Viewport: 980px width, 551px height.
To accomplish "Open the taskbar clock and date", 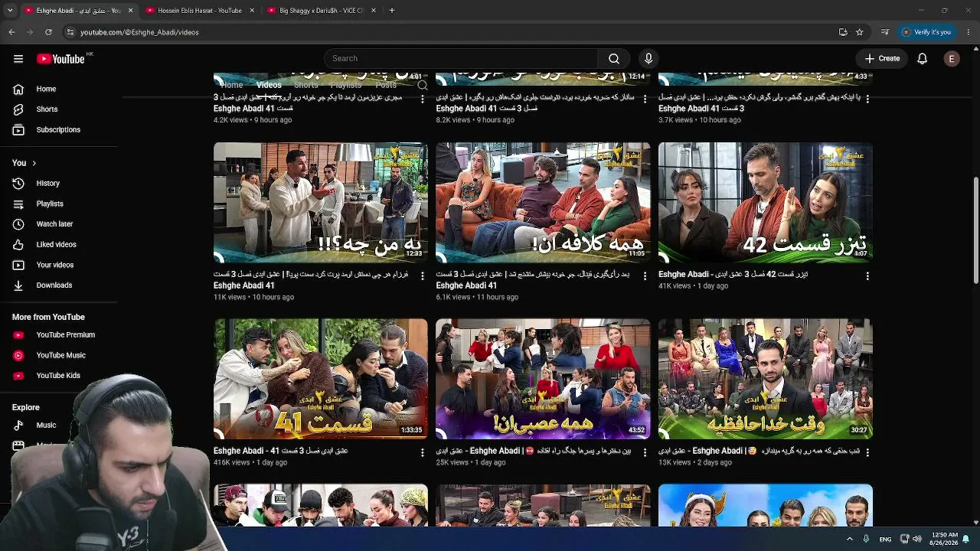I will pos(945,539).
